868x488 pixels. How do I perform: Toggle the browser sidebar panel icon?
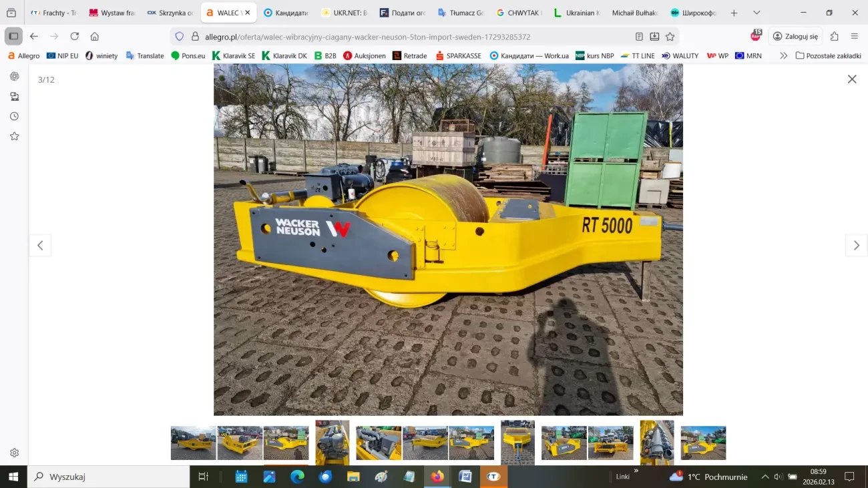click(12, 35)
